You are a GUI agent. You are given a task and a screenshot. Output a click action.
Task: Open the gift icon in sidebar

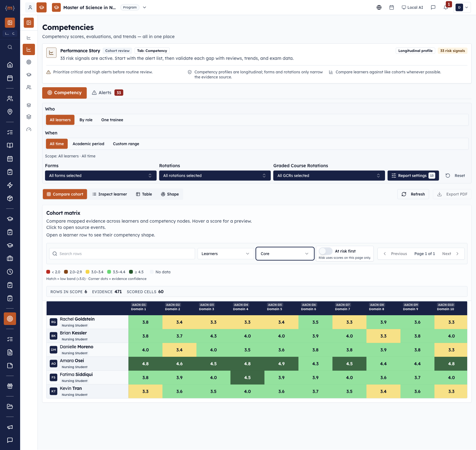[10, 386]
